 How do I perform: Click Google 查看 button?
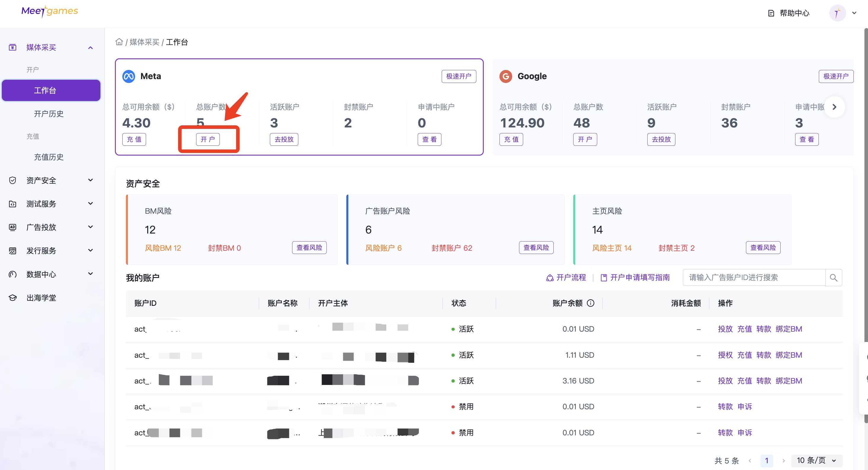coord(807,139)
